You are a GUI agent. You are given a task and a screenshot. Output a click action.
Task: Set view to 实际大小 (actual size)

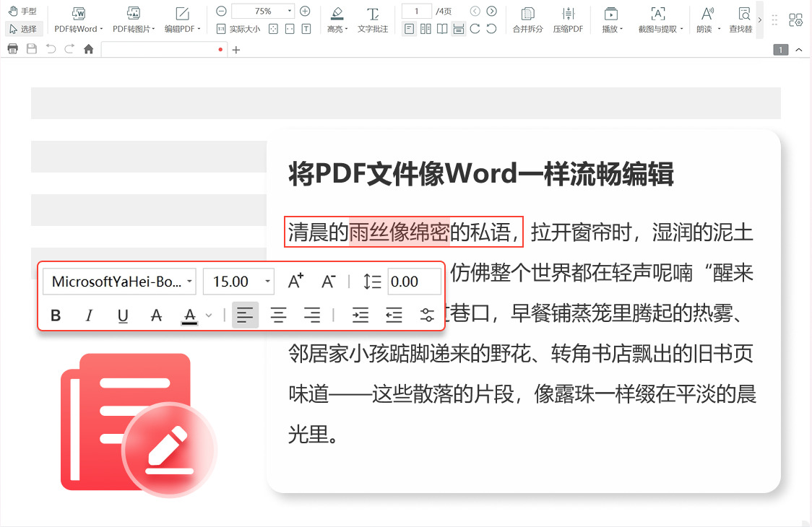point(238,29)
